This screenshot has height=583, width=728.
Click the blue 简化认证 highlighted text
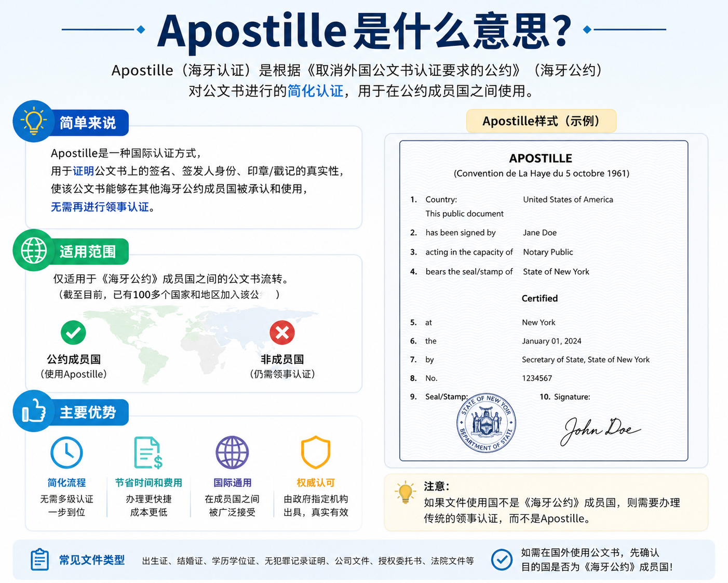(x=316, y=91)
